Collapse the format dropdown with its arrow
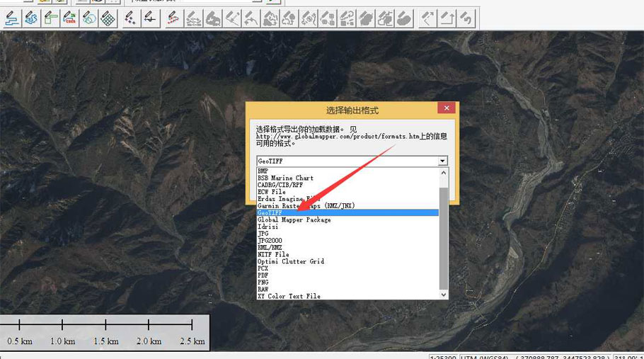This screenshot has height=359, width=644. 443,161
